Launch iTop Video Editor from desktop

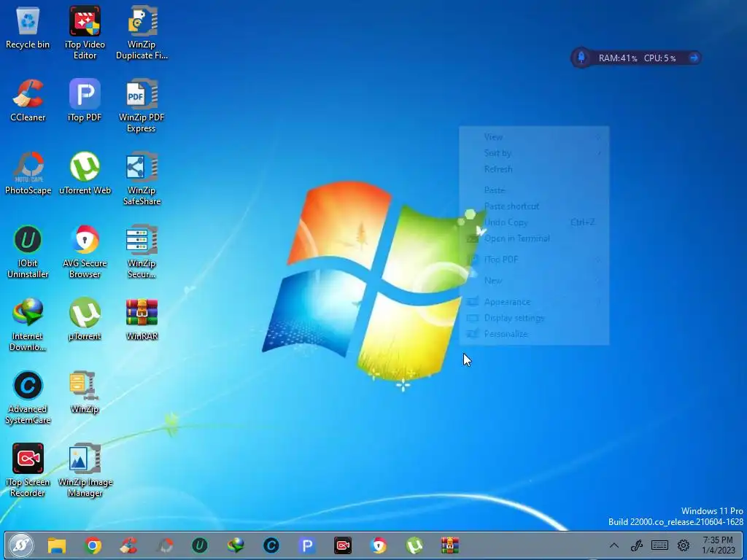pos(85,32)
